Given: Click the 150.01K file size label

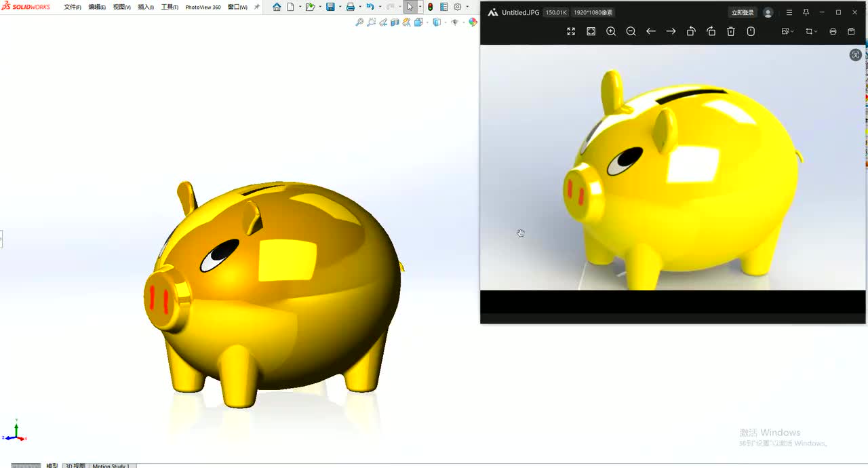Looking at the screenshot, I should (556, 12).
